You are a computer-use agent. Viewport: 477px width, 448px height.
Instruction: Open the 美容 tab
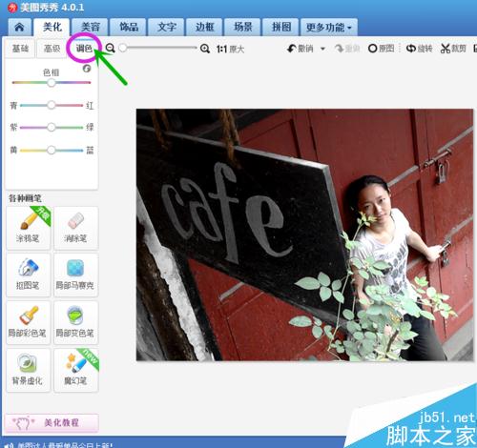pos(91,27)
